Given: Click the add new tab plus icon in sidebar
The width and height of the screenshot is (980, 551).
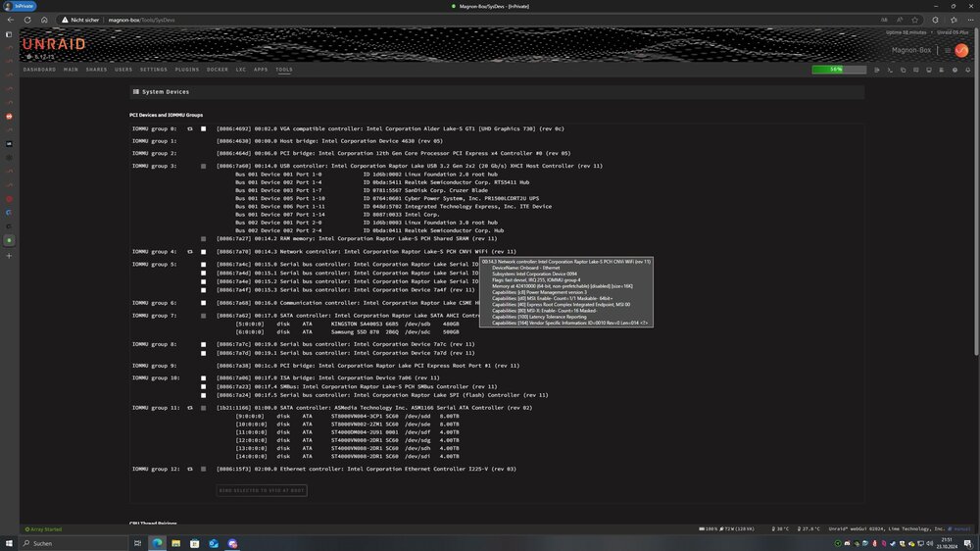Looking at the screenshot, I should click(x=9, y=256).
